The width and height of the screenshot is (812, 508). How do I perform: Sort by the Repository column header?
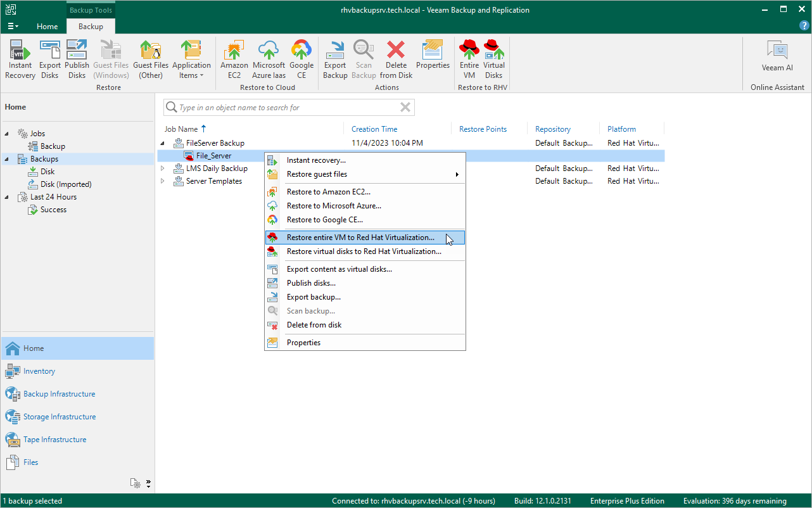(x=553, y=129)
